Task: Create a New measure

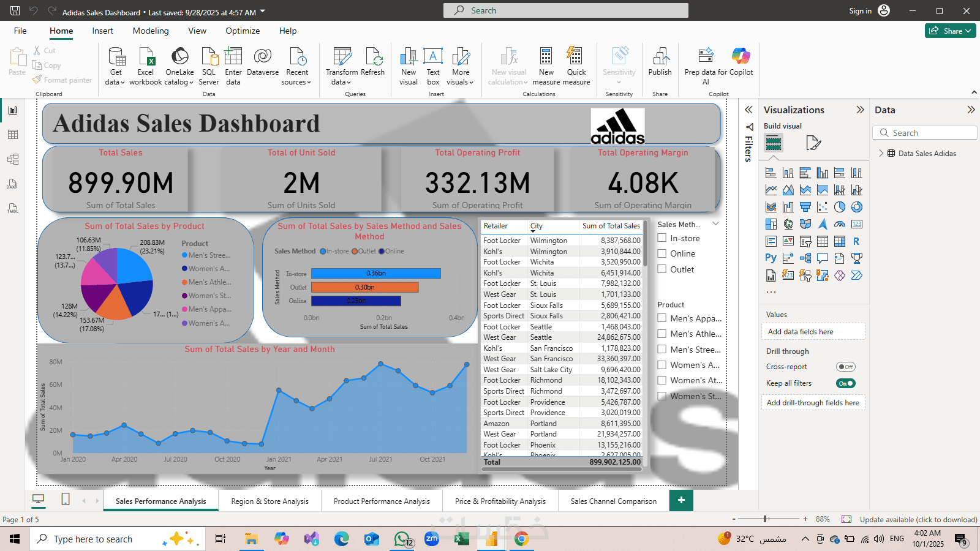Action: 546,66
